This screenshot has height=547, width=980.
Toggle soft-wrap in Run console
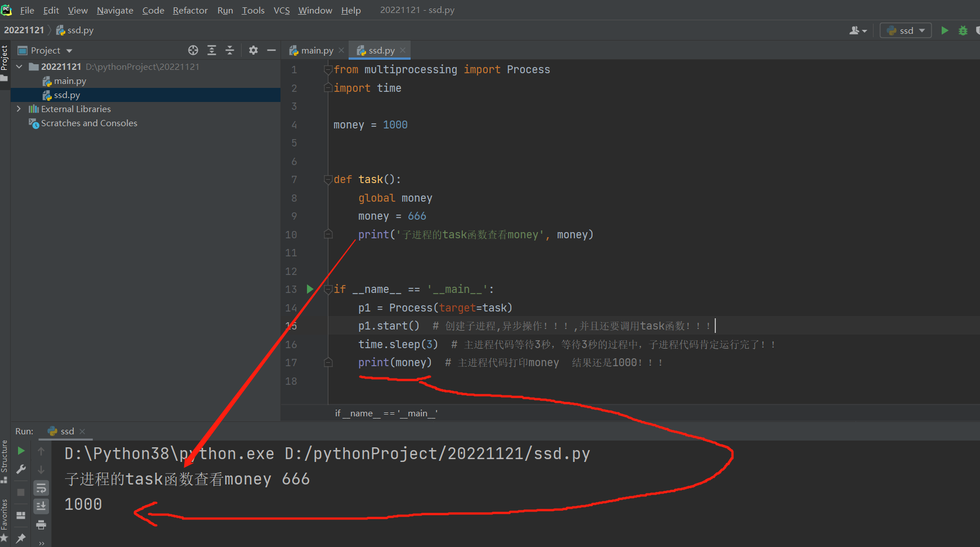pyautogui.click(x=41, y=488)
